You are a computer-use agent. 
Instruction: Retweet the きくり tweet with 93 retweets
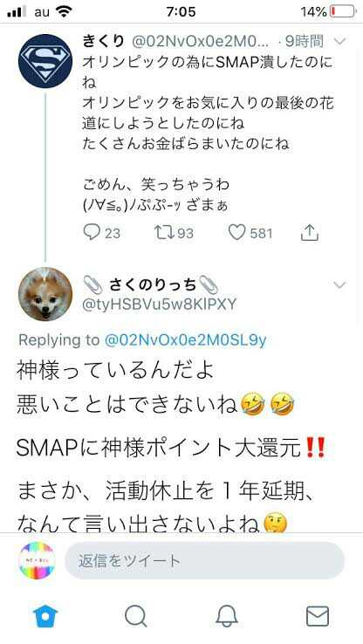point(163,232)
